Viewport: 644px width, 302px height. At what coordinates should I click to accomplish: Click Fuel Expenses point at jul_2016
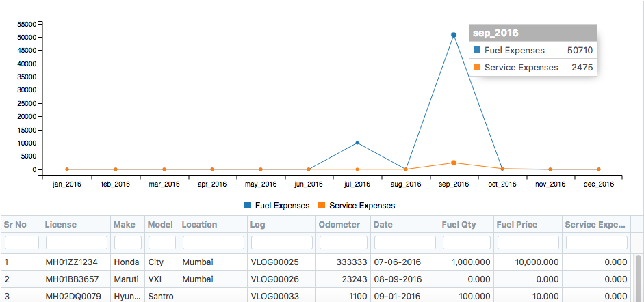(357, 143)
